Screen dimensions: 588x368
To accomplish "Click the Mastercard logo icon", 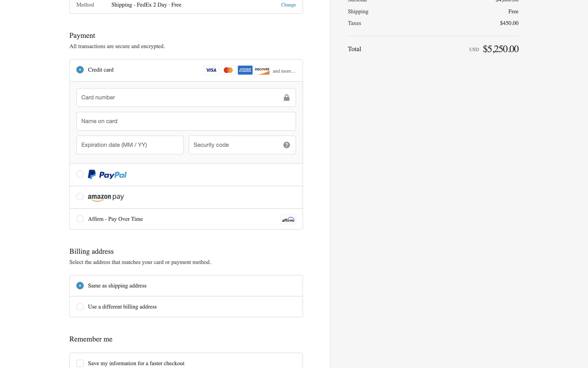I will point(228,70).
